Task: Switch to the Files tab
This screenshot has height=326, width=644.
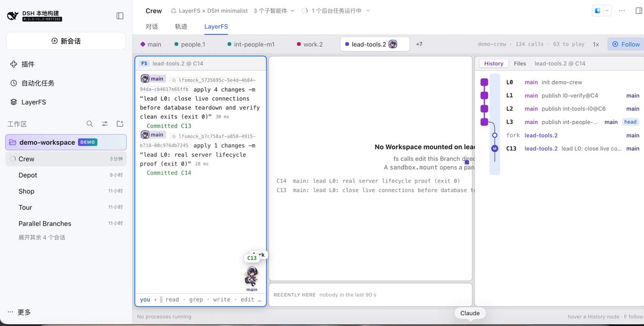Action: tap(520, 63)
